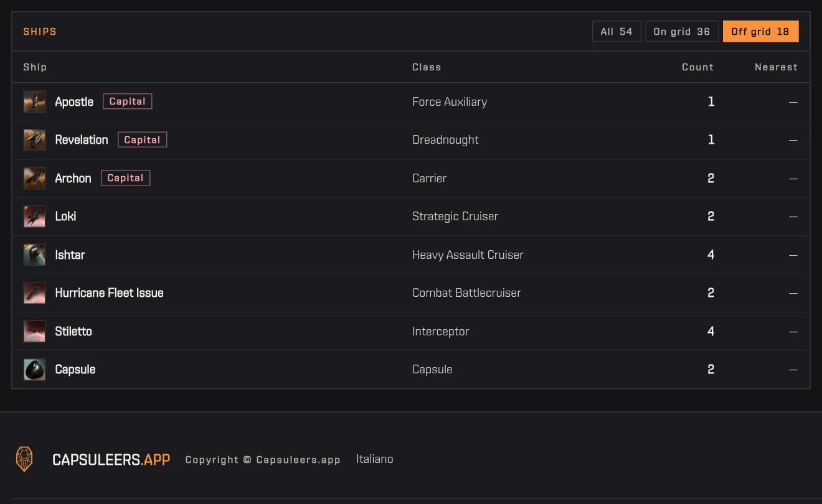822x504 pixels.
Task: Filter ships to On grid 36
Action: point(682,32)
